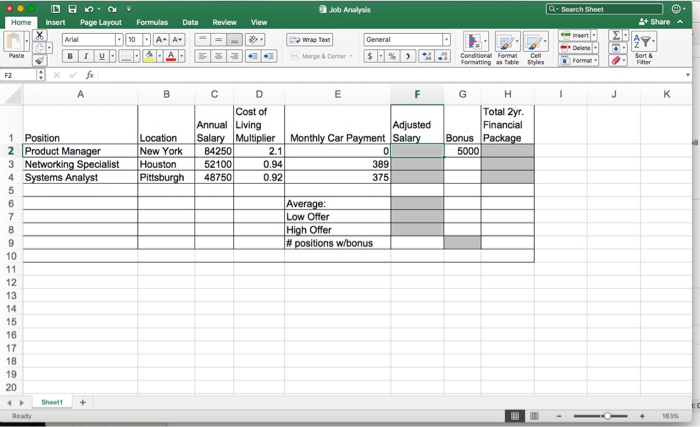Screen dimensions: 700x427
Task: Toggle middle vertical alignment
Action: click(x=218, y=40)
